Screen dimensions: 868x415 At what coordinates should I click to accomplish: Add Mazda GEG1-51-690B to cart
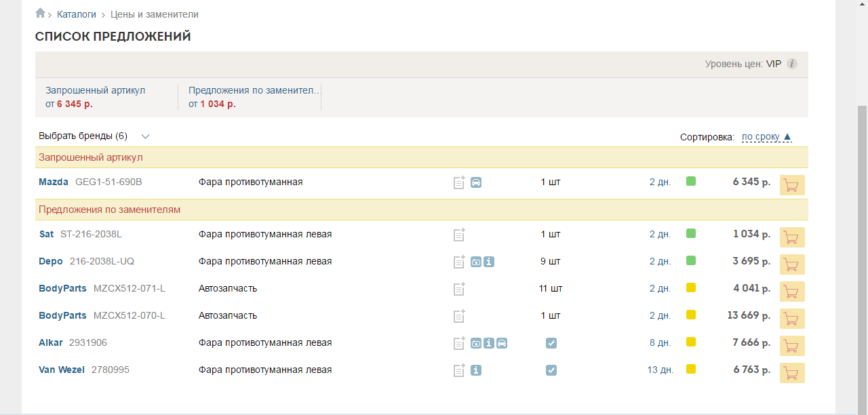pos(792,185)
